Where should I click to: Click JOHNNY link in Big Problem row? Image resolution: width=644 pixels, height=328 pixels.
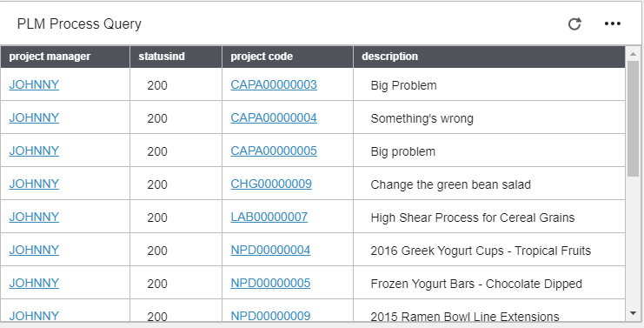pyautogui.click(x=34, y=84)
